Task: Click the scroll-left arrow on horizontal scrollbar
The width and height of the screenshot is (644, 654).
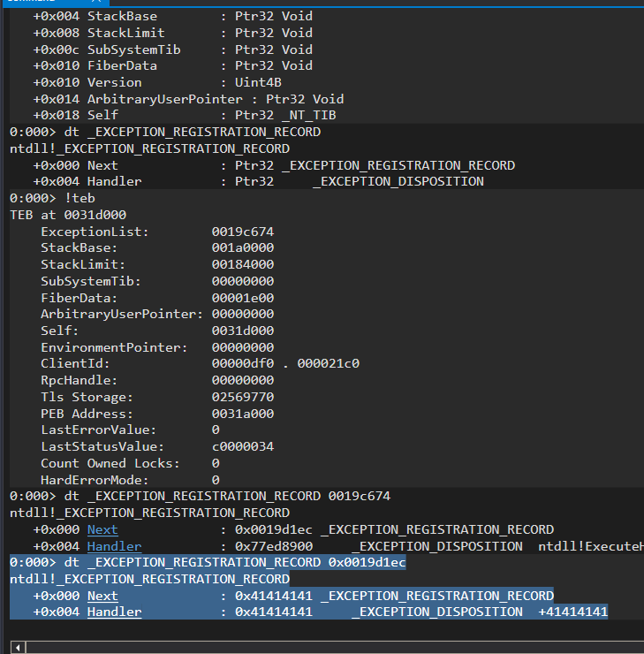Action: [x=19, y=647]
